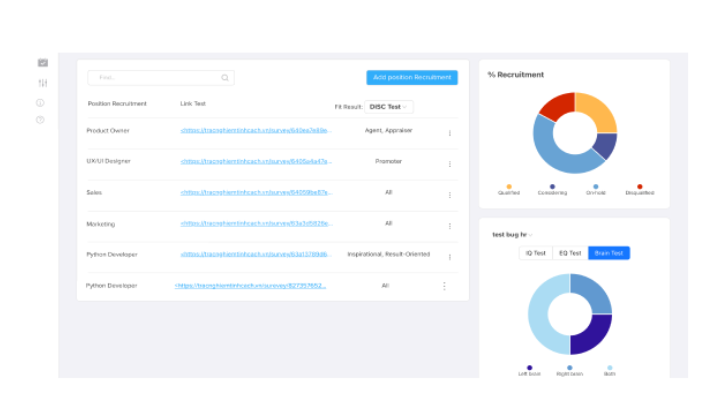Open three-dot menu of Inspirational Python Developer row
The width and height of the screenshot is (719, 393).
450,257
